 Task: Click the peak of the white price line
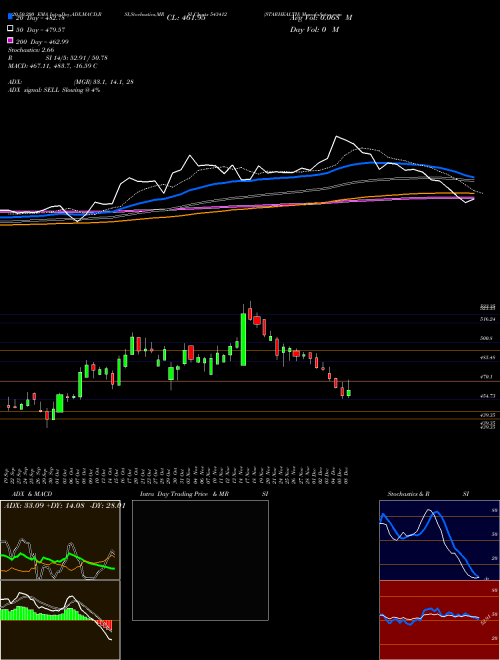pos(336,136)
